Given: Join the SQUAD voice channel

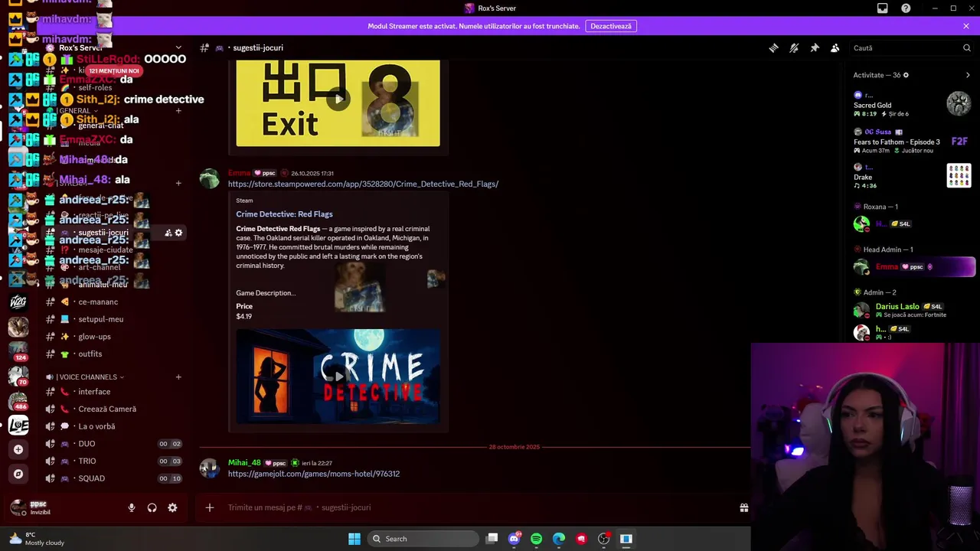Looking at the screenshot, I should pos(113,478).
